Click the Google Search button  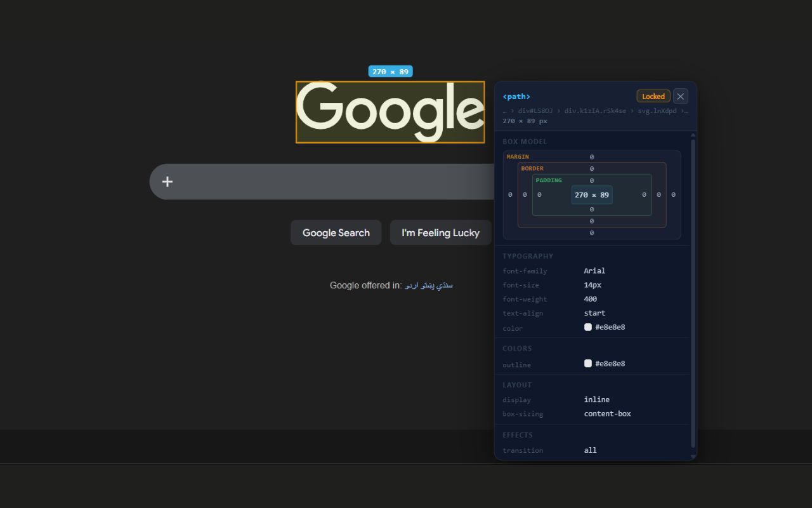336,232
